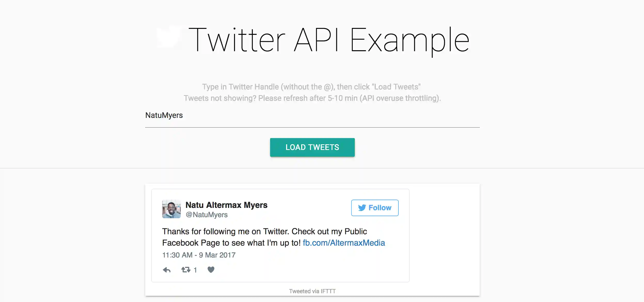Click the bird icon inside Follow button

(x=362, y=208)
